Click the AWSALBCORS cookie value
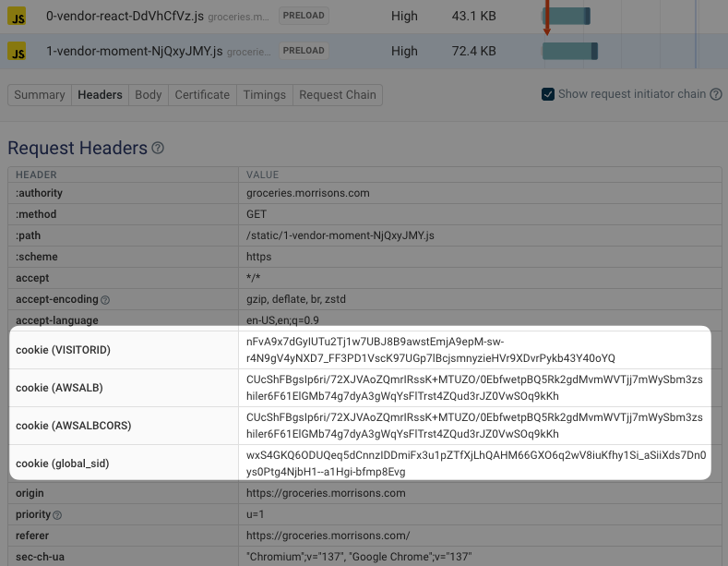This screenshot has width=728, height=566. [474, 426]
